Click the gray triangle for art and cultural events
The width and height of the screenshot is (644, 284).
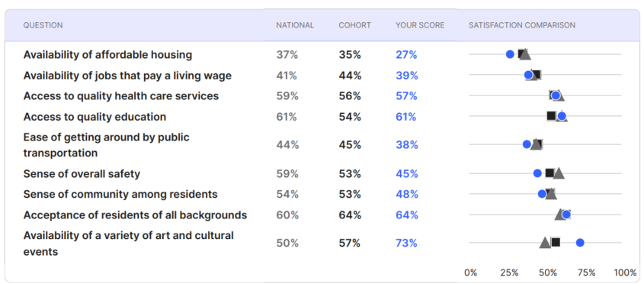pos(545,243)
